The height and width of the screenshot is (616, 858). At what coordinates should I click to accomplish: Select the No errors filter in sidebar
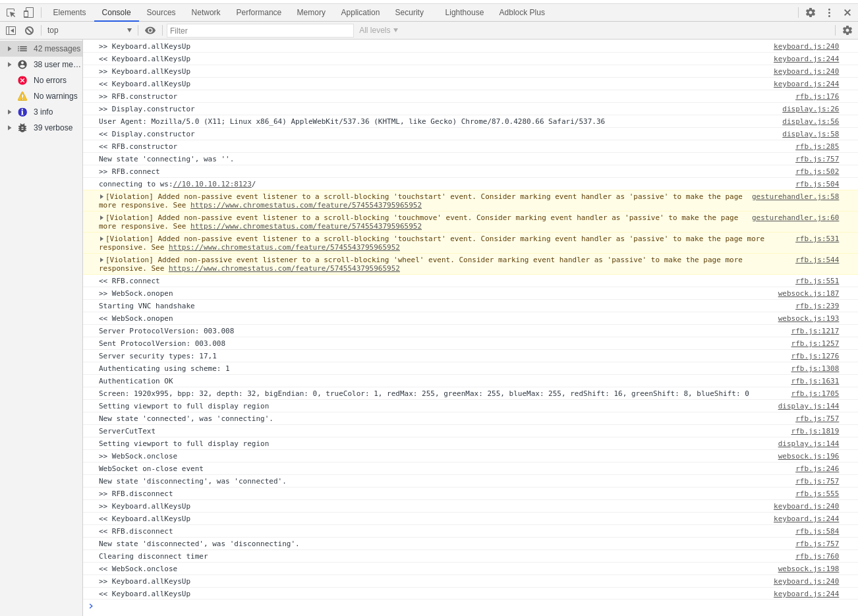click(x=49, y=80)
